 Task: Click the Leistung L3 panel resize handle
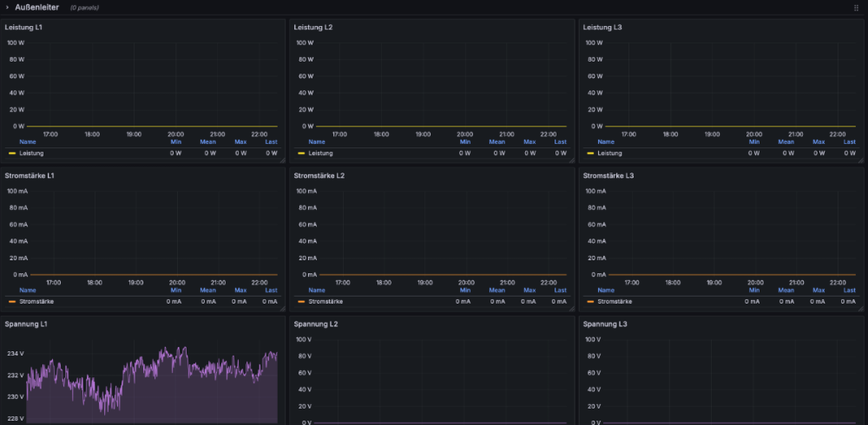860,159
